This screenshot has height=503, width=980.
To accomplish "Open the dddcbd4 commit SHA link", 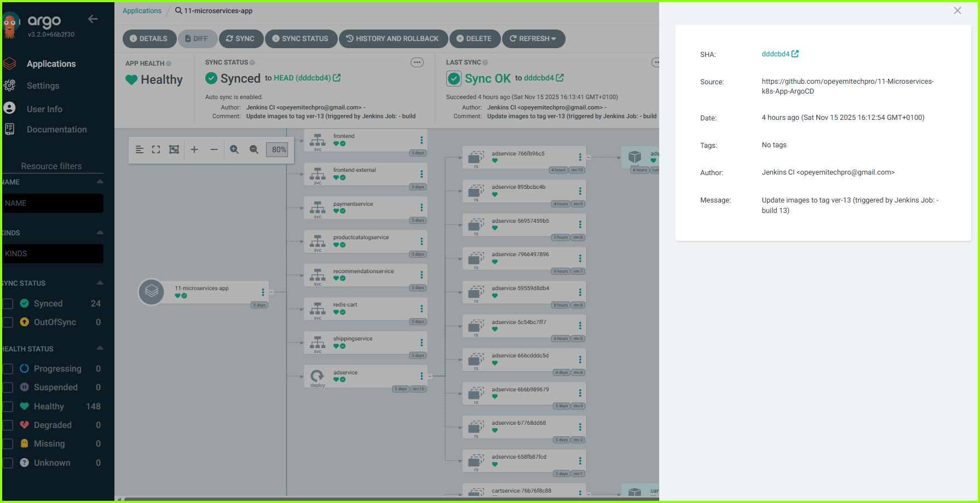I will click(x=776, y=54).
